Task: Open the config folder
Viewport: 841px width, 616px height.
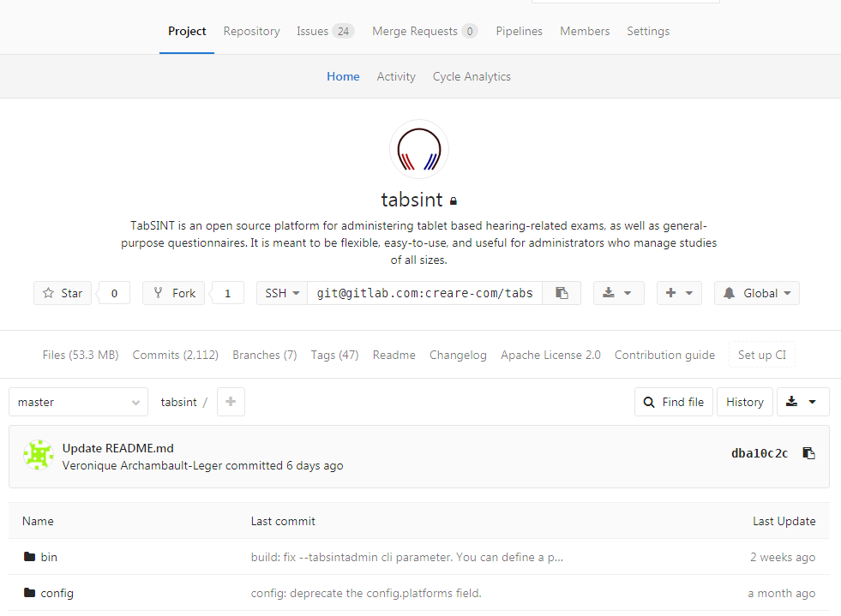Action: click(x=57, y=593)
